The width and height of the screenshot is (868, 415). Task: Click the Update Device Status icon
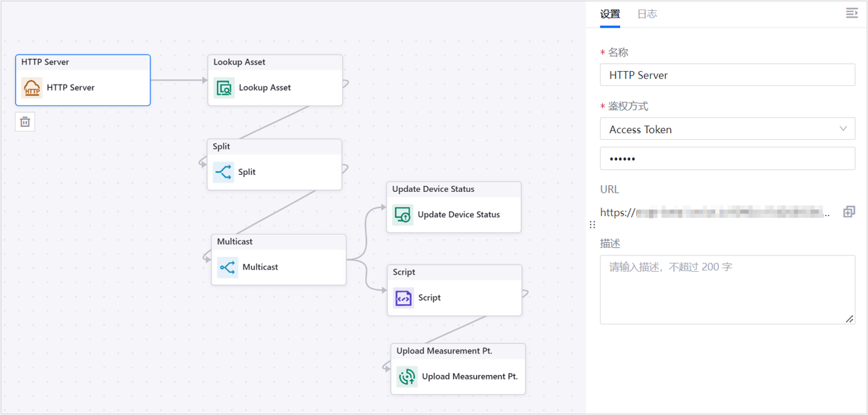(403, 215)
